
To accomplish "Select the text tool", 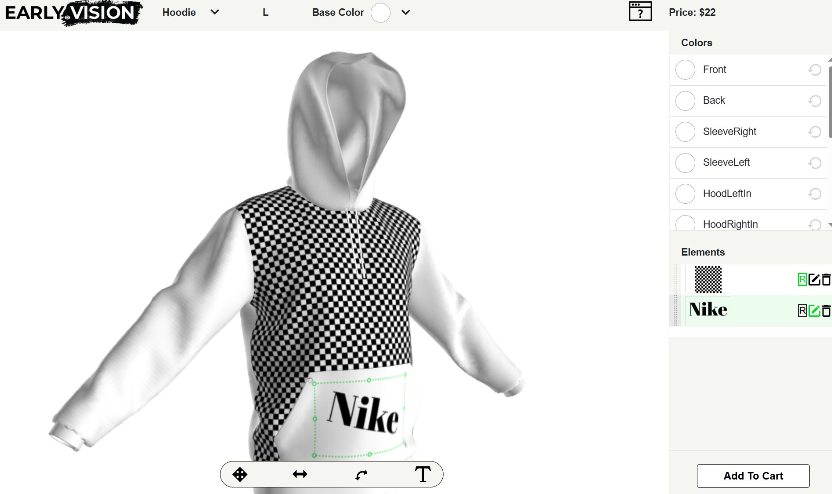I will coord(422,474).
